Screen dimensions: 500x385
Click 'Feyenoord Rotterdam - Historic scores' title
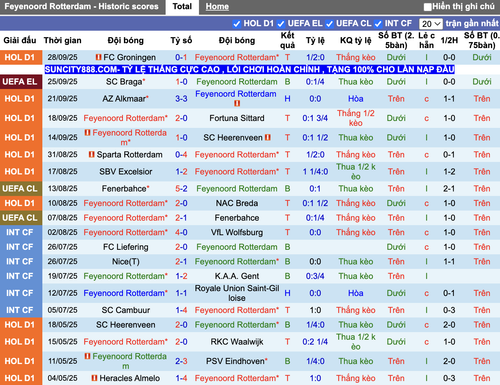point(81,7)
